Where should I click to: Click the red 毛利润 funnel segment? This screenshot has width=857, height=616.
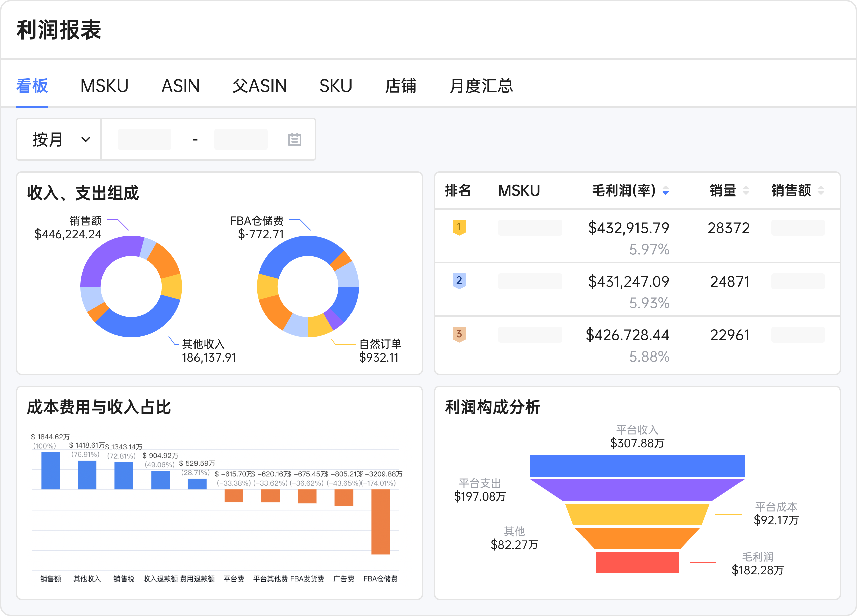[638, 563]
